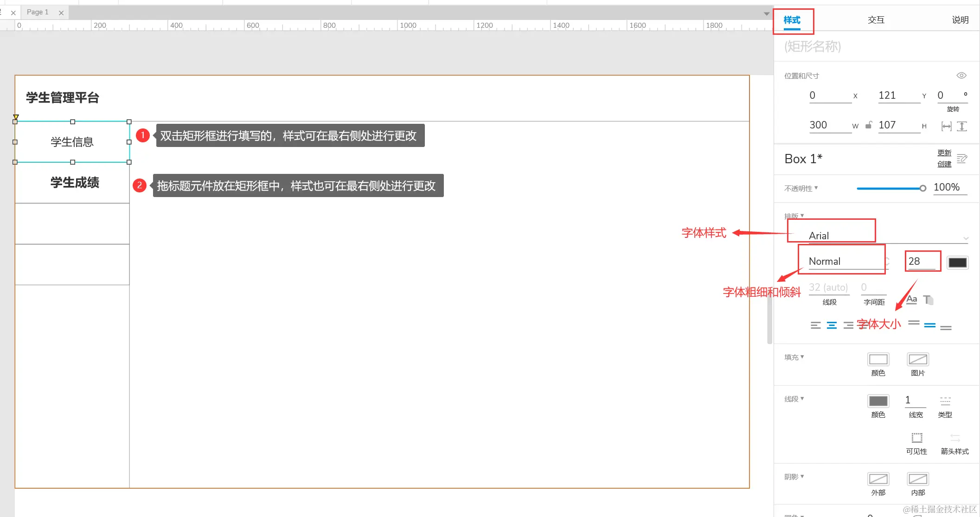980x517 pixels.
Task: Select vertical align middle toggle
Action: click(929, 326)
